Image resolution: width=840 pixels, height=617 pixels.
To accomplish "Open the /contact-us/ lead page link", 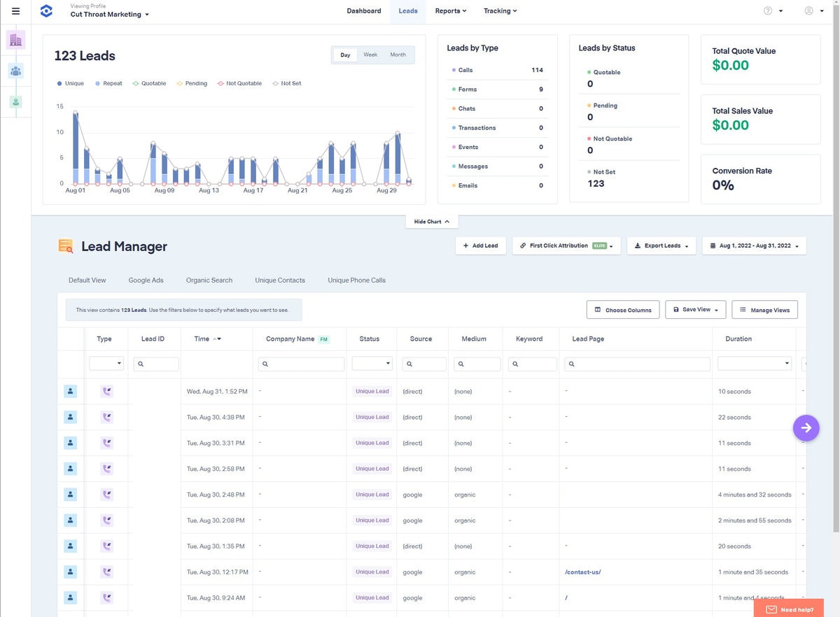I will (x=582, y=572).
